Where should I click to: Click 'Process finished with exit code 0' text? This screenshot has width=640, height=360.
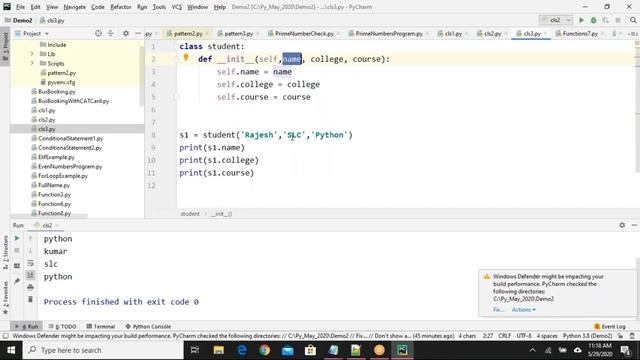coord(121,302)
